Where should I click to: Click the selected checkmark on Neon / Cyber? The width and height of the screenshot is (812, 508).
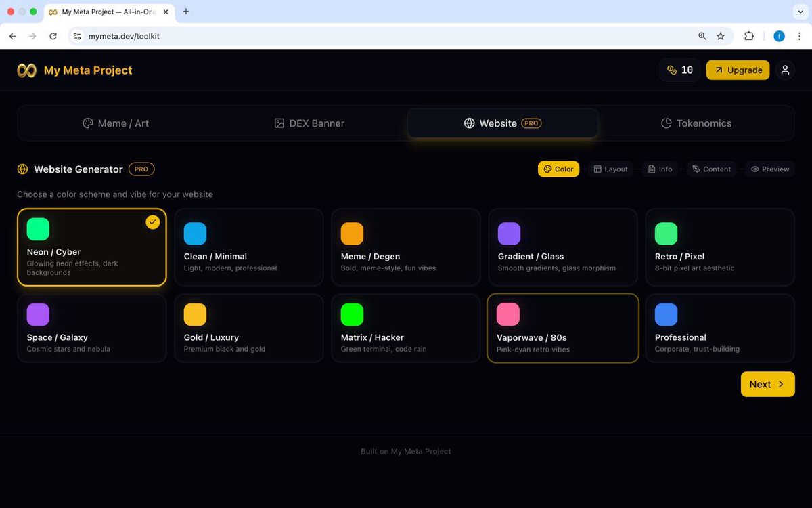153,222
